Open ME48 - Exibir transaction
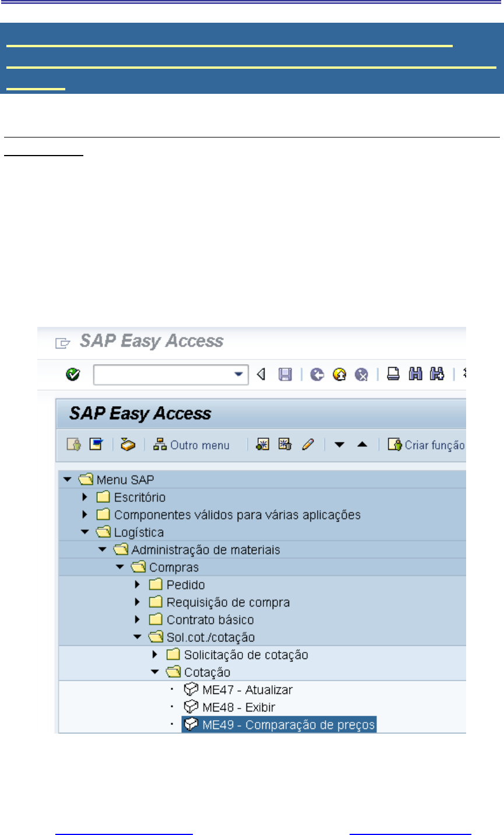Viewport: 504px width, 835px height. (238, 707)
